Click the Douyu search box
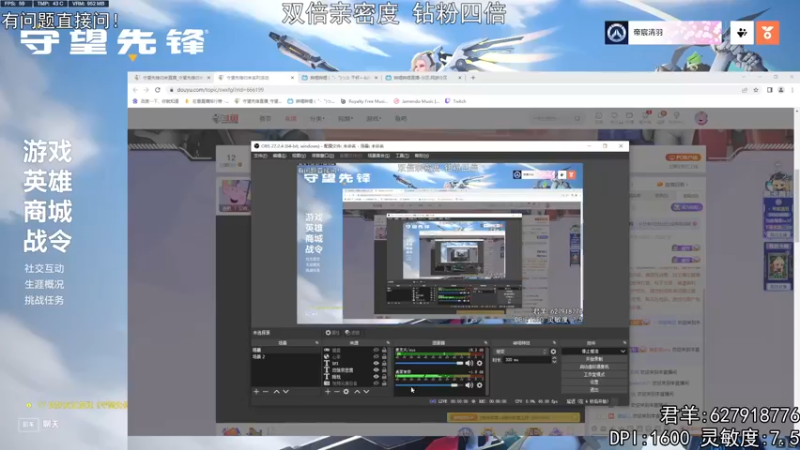Screen dimensions: 800x450 (556, 118)
